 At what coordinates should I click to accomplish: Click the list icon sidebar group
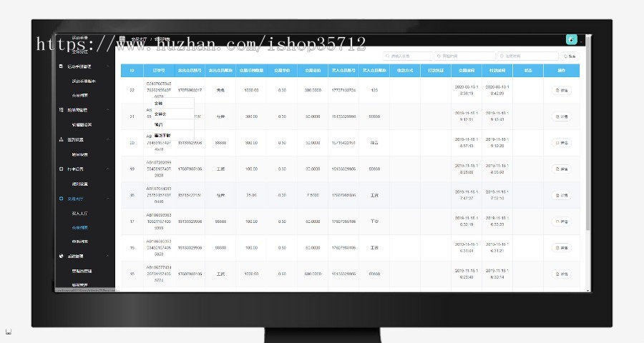[x=62, y=110]
